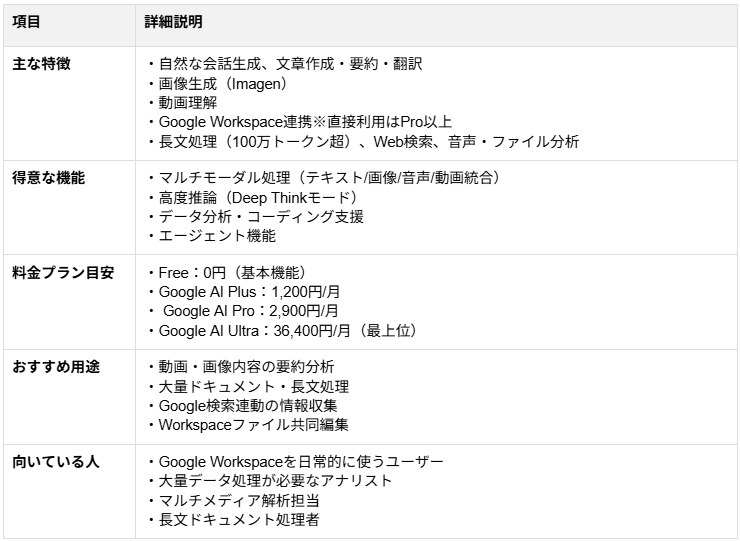Select the 料金プラン目安 row label
This screenshot has width=740, height=541.
point(63,273)
